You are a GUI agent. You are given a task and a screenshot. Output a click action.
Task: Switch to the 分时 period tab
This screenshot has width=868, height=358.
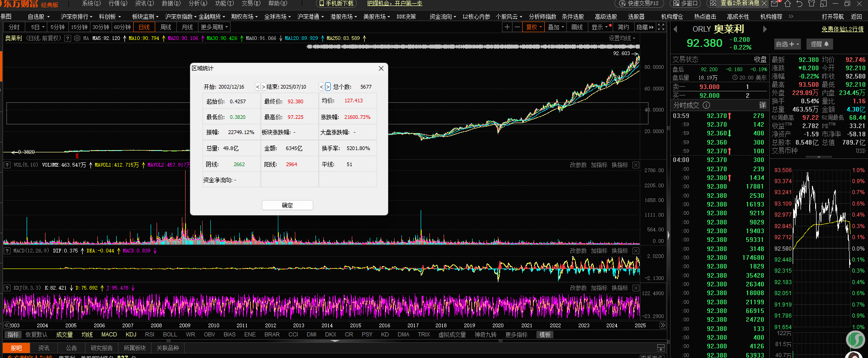14,27
